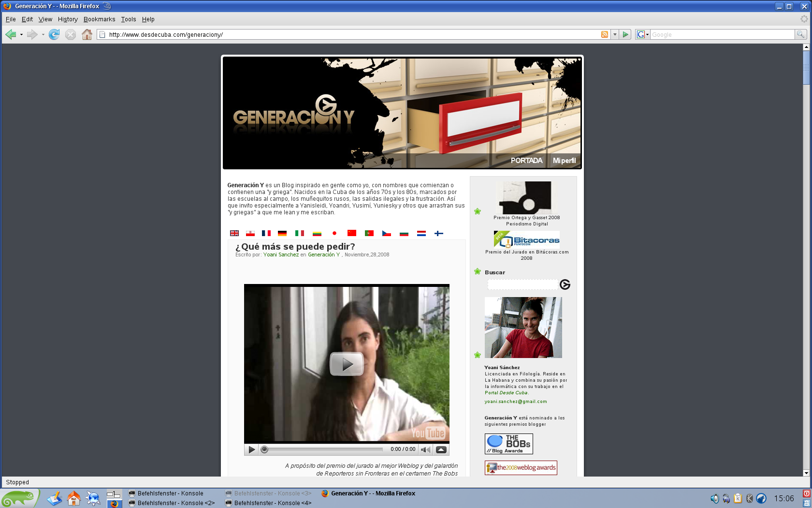Open the address bar history dropdown
Viewport: 812px width, 508px height.
point(615,34)
